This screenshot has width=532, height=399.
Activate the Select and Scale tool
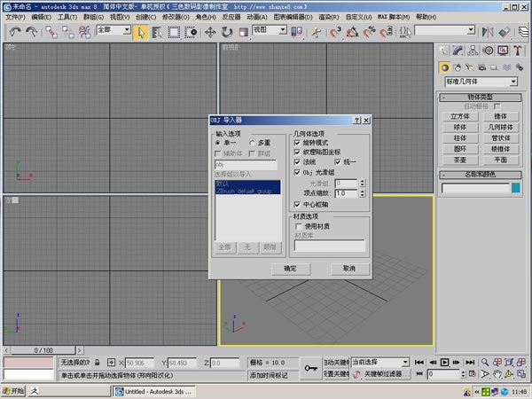[244, 33]
